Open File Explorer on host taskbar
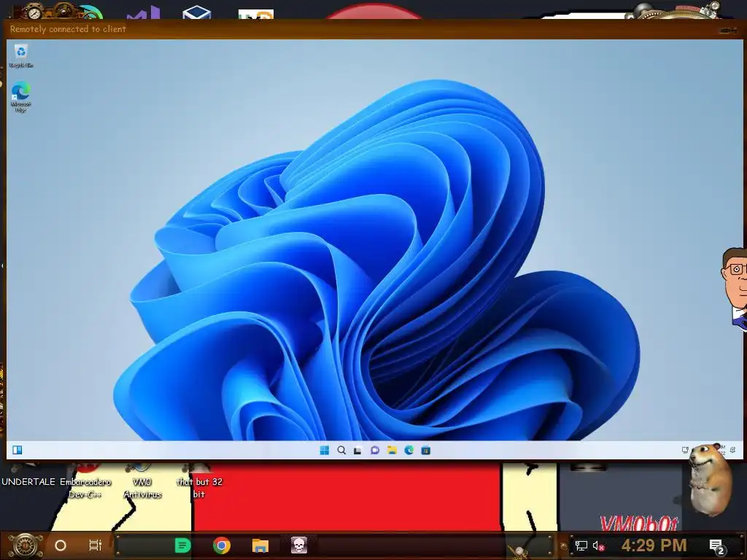This screenshot has height=560, width=747. click(x=260, y=545)
